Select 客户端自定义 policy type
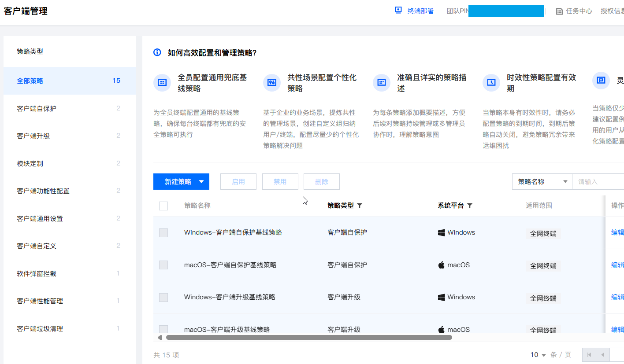The height and width of the screenshot is (364, 624). click(70, 246)
